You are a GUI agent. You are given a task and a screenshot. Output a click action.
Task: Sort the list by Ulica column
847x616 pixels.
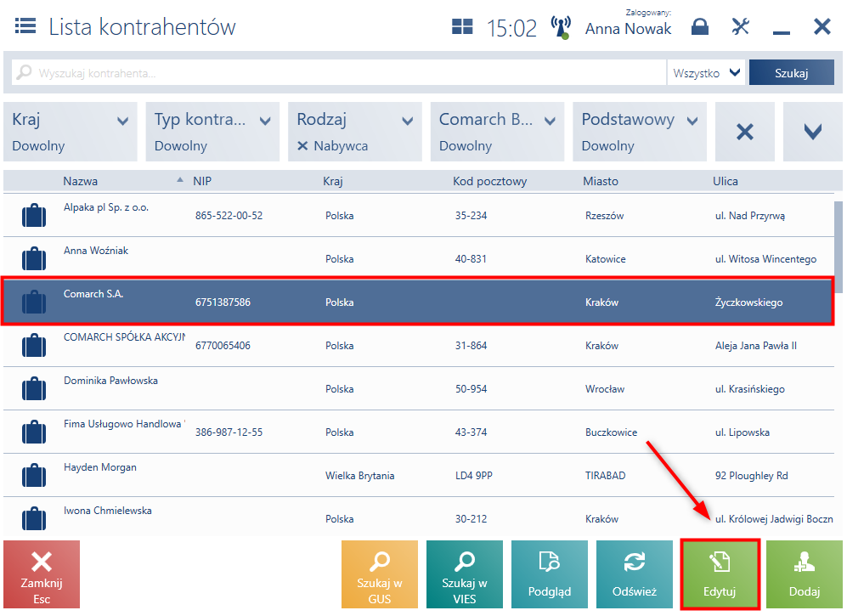(x=725, y=181)
